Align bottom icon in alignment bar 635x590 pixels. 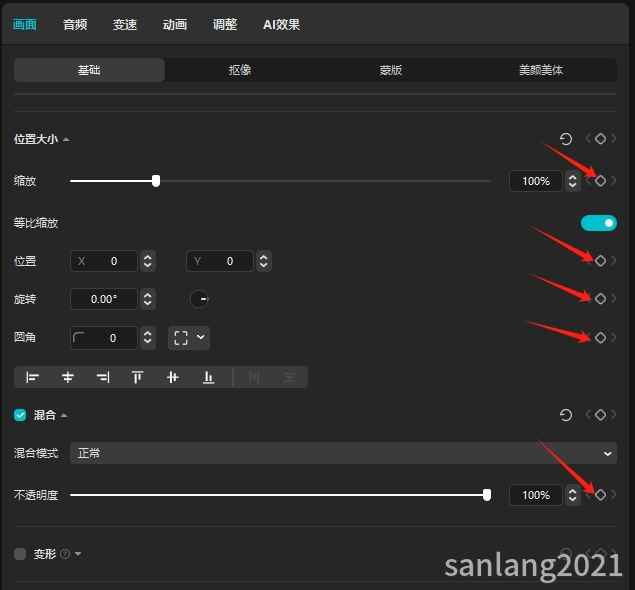tap(208, 377)
